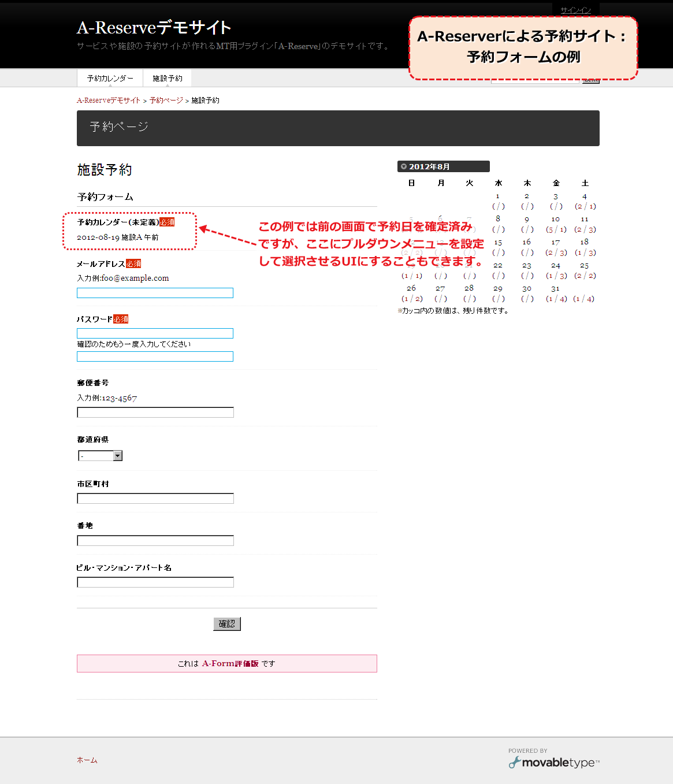Click the Movable Type logo
The width and height of the screenshot is (673, 784).
553,762
